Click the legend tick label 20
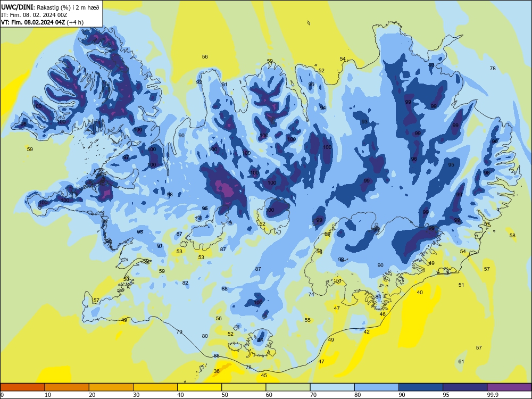 pyautogui.click(x=92, y=395)
